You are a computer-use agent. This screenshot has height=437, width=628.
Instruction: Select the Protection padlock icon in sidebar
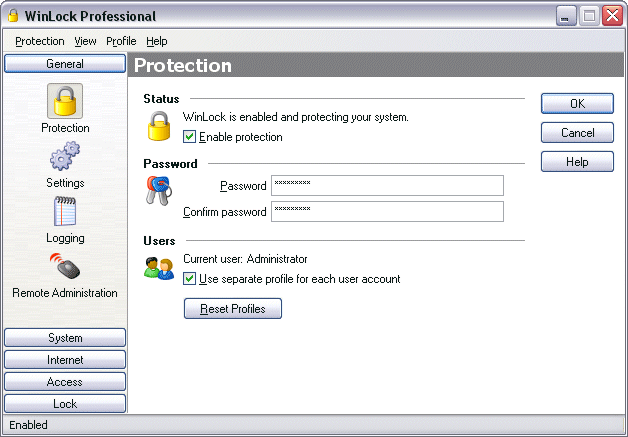pos(65,101)
